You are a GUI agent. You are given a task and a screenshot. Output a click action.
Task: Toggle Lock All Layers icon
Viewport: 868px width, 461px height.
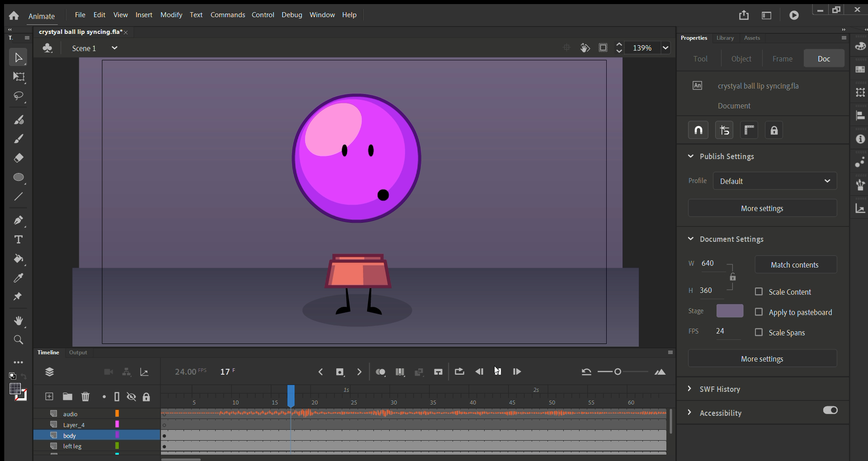146,397
